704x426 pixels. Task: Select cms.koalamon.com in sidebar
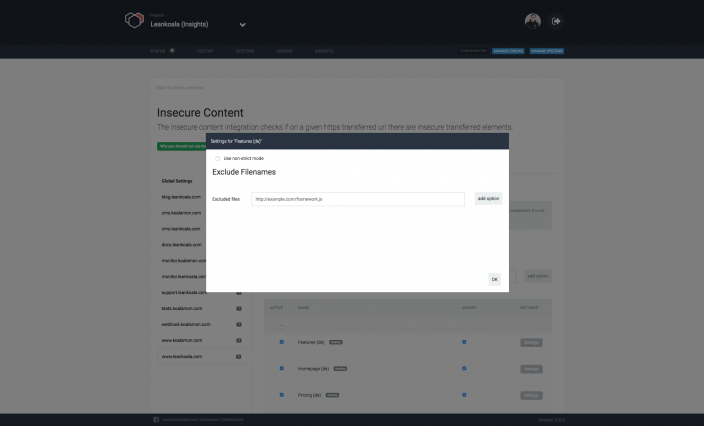(181, 213)
